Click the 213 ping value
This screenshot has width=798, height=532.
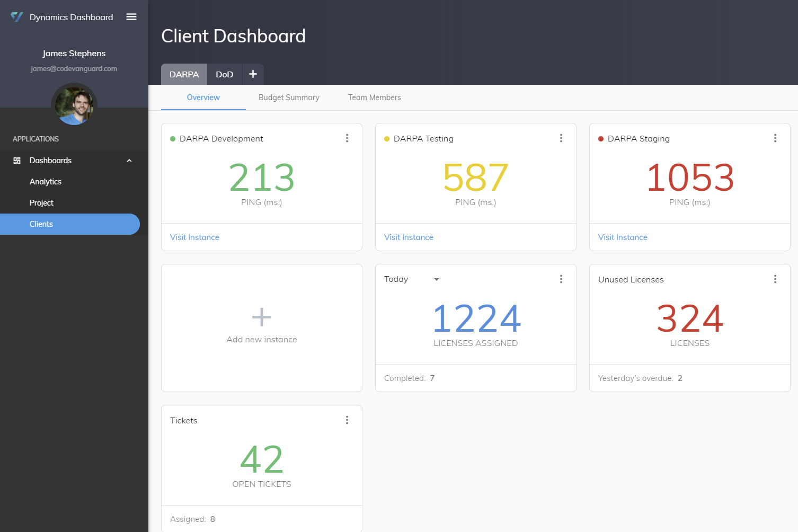tap(262, 178)
